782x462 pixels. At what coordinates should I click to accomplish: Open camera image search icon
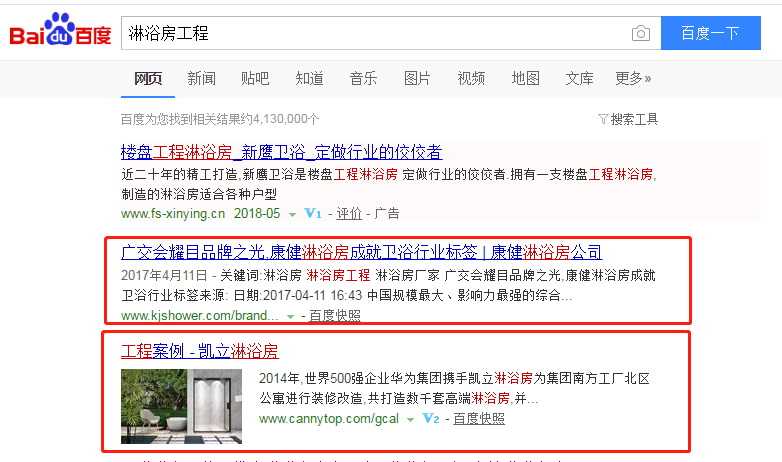[x=641, y=33]
